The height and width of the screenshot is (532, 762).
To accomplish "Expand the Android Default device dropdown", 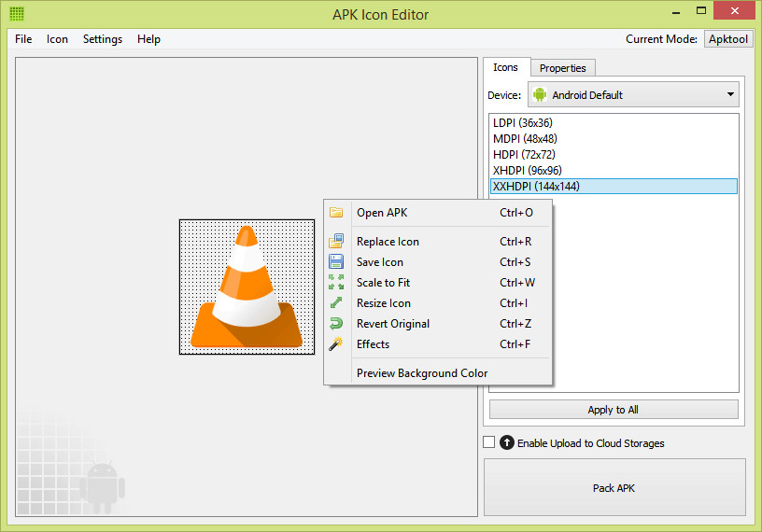I will tap(633, 95).
